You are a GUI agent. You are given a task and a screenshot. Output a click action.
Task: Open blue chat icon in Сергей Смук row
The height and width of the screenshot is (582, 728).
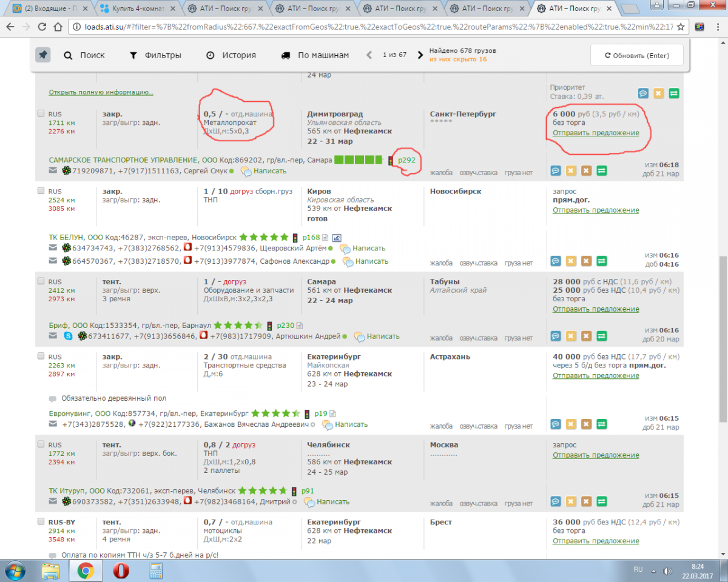(x=556, y=170)
